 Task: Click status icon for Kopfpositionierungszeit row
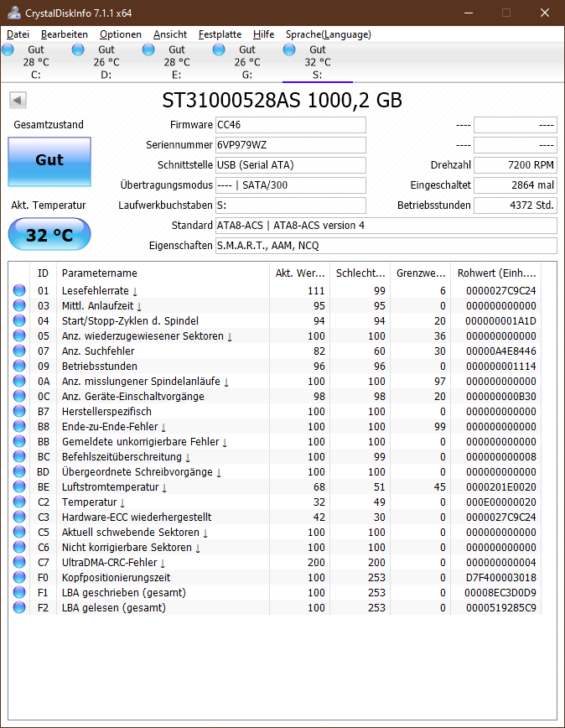pyautogui.click(x=19, y=577)
